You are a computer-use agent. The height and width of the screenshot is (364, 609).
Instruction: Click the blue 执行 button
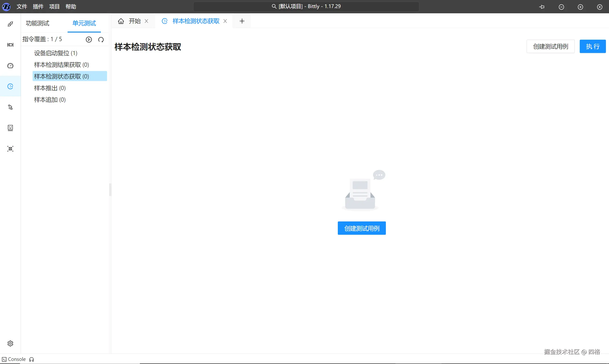pos(592,46)
